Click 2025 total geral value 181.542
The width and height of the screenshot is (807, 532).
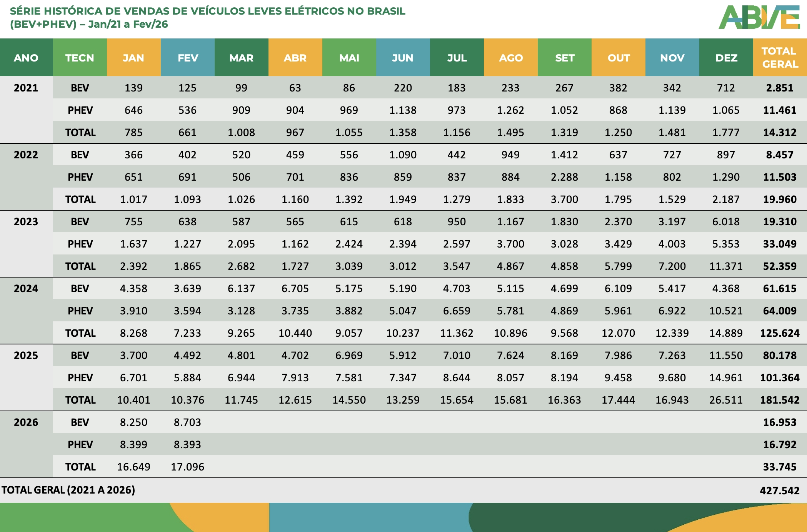pos(780,400)
